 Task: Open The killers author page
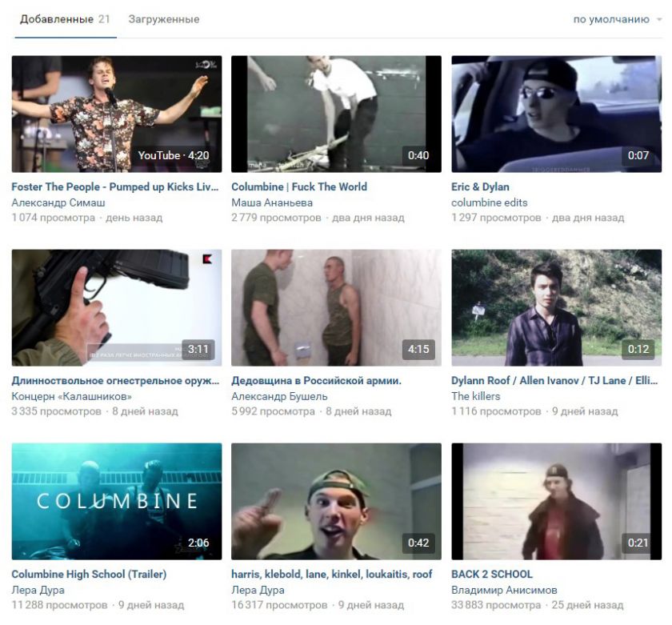[476, 396]
